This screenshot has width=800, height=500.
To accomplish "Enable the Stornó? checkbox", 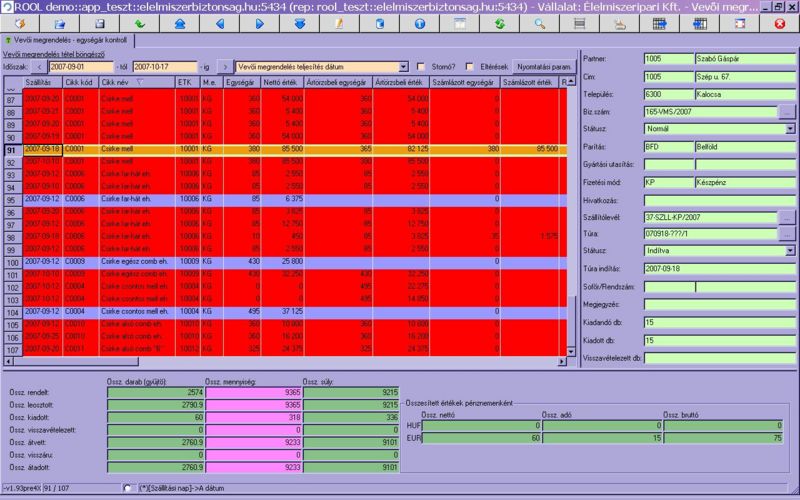I will [421, 66].
